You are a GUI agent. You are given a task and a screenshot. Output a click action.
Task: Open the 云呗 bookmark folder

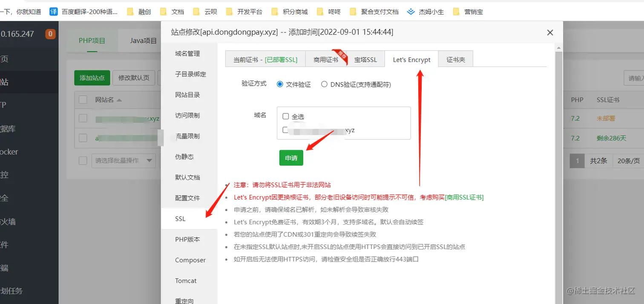pyautogui.click(x=205, y=12)
